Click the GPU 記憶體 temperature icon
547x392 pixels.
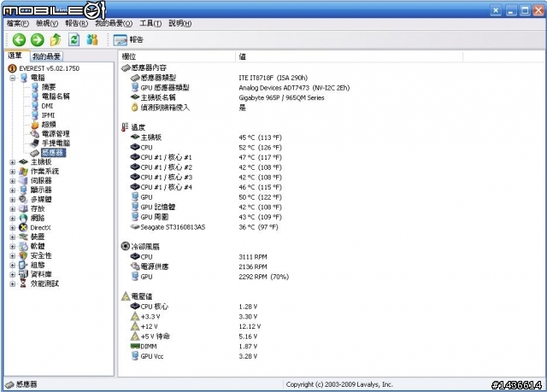[x=135, y=207]
